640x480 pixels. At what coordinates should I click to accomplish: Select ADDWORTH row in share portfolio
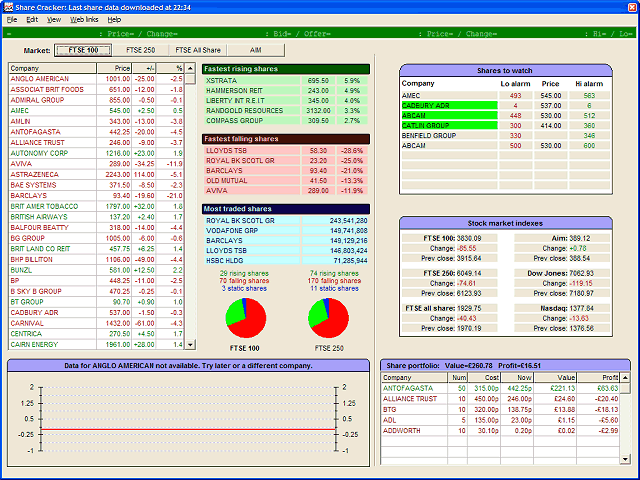500,431
